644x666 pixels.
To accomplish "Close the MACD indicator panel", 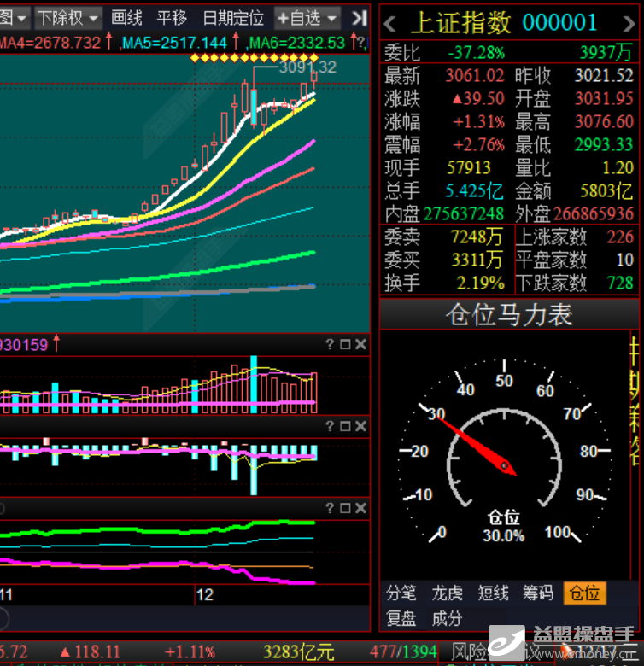I will point(360,426).
